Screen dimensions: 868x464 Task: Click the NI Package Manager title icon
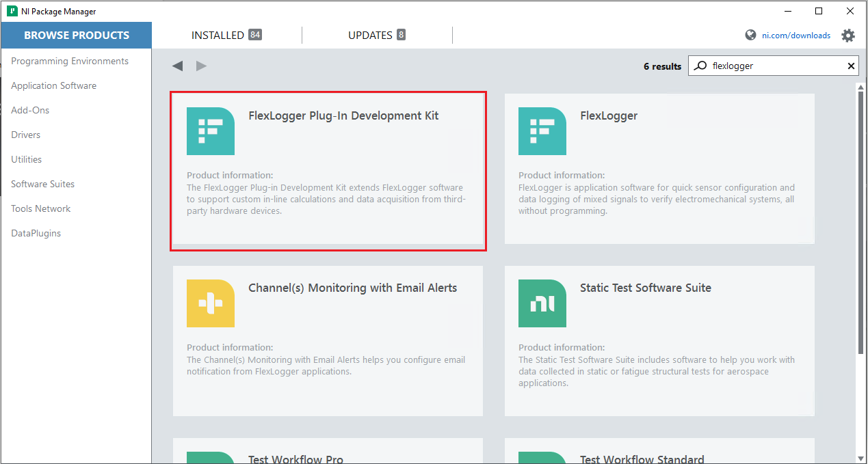(12, 11)
